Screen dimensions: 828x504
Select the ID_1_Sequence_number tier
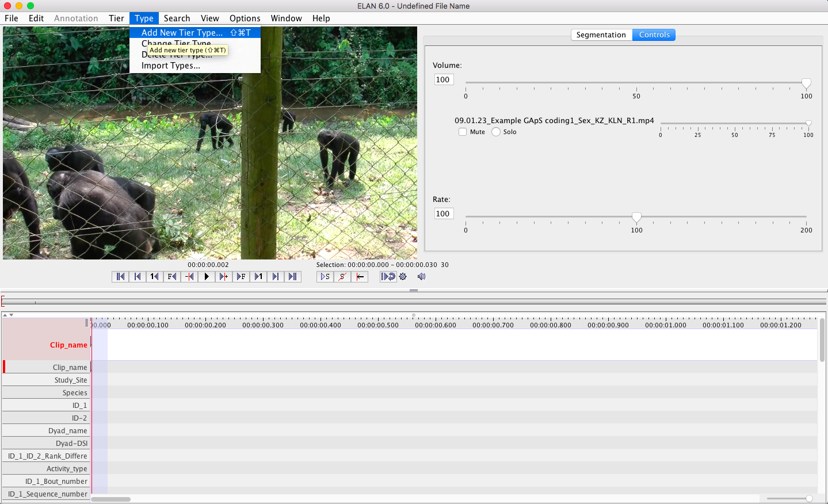(46, 494)
